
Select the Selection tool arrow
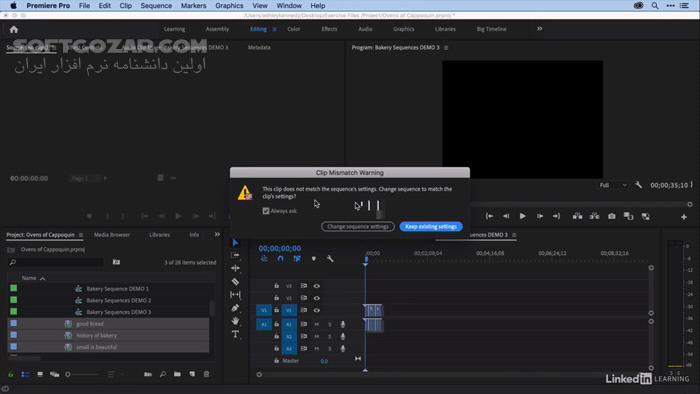click(235, 243)
